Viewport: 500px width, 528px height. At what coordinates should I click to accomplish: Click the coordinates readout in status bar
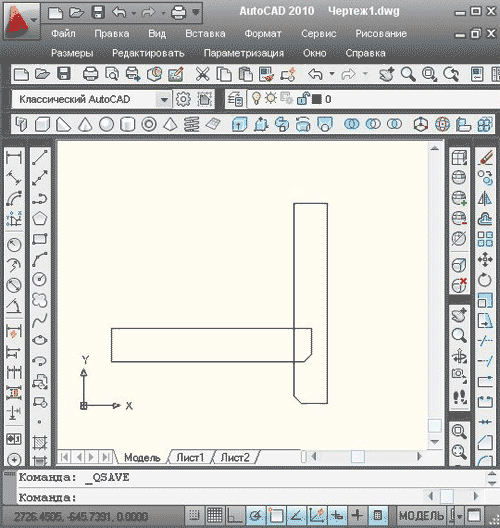81,516
